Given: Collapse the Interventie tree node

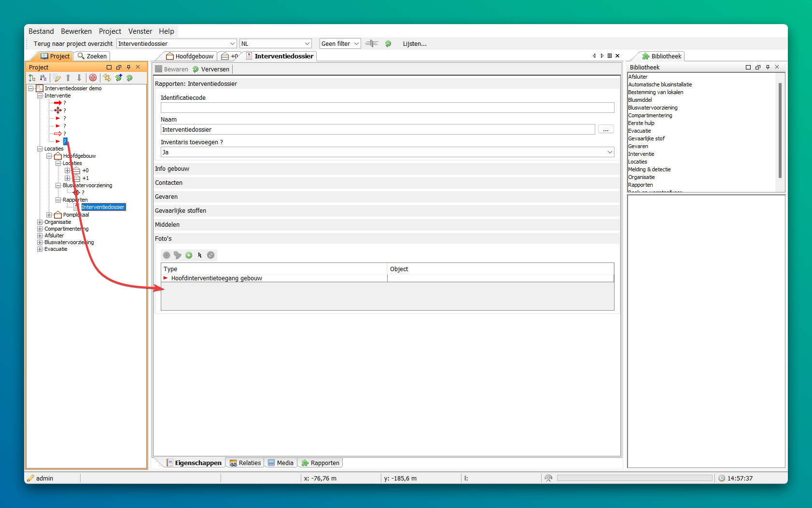Looking at the screenshot, I should tap(40, 96).
